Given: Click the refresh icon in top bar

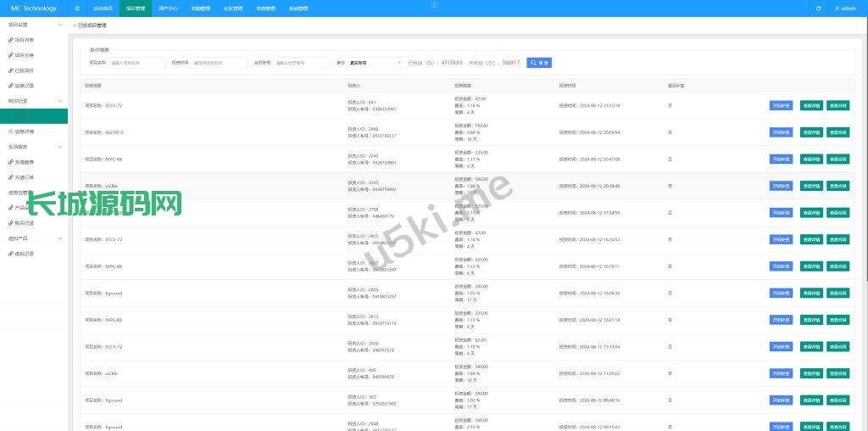Looking at the screenshot, I should pos(818,8).
